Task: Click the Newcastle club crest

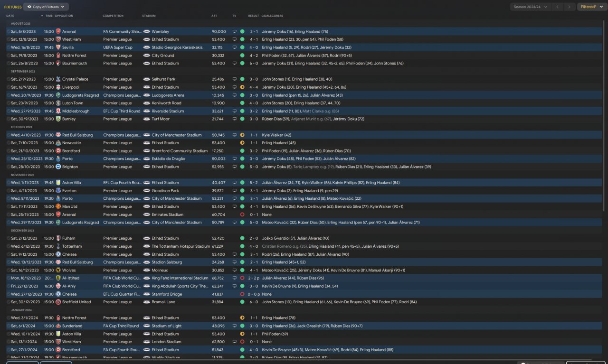Action: coord(58,143)
